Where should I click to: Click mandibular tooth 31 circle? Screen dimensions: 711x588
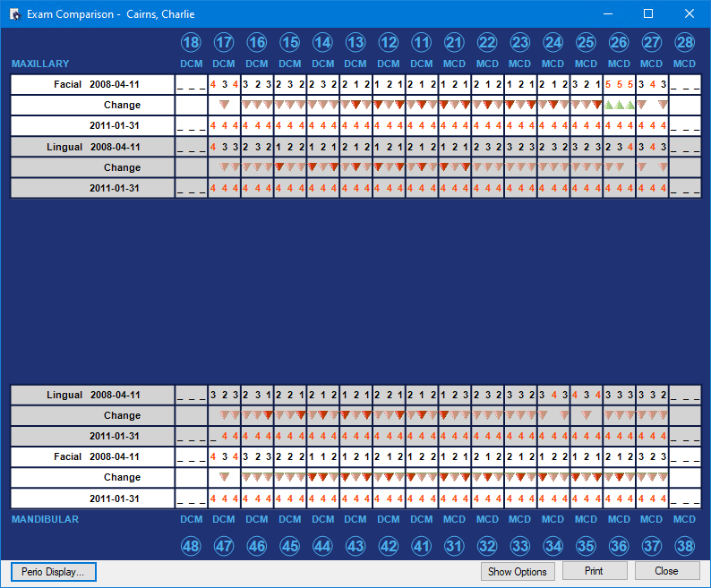click(454, 546)
